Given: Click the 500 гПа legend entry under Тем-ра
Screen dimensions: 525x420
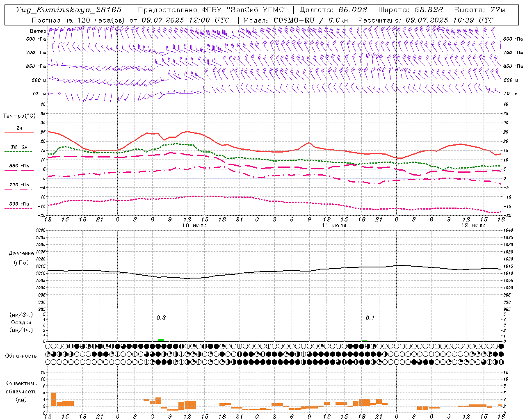Looking at the screenshot, I should 19,204.
